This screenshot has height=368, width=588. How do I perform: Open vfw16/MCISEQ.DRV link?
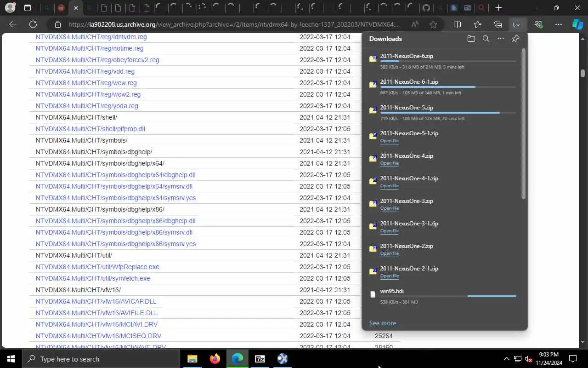coord(98,336)
